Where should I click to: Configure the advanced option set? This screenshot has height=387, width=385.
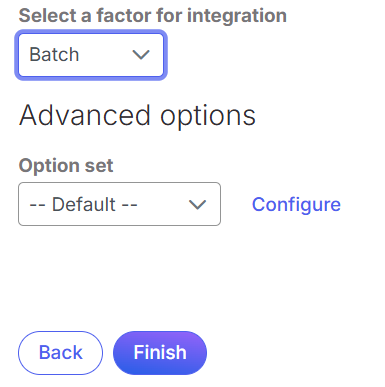[x=296, y=204]
